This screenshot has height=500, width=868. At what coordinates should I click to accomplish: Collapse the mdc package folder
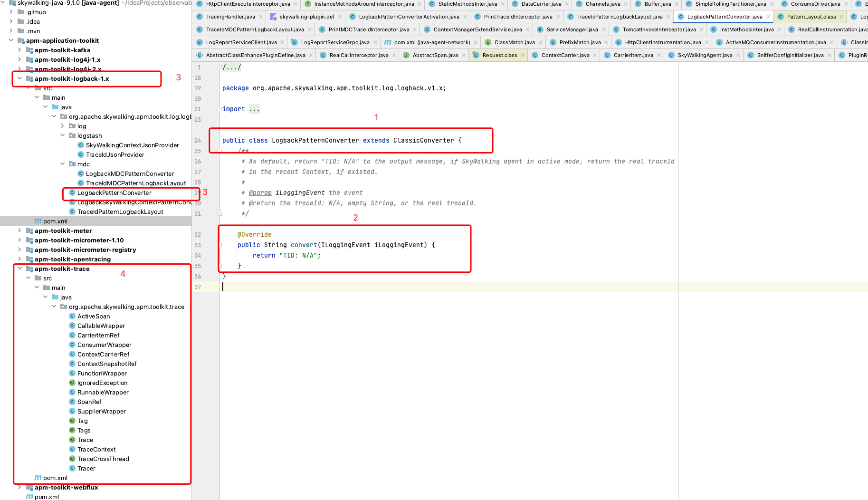pos(62,164)
